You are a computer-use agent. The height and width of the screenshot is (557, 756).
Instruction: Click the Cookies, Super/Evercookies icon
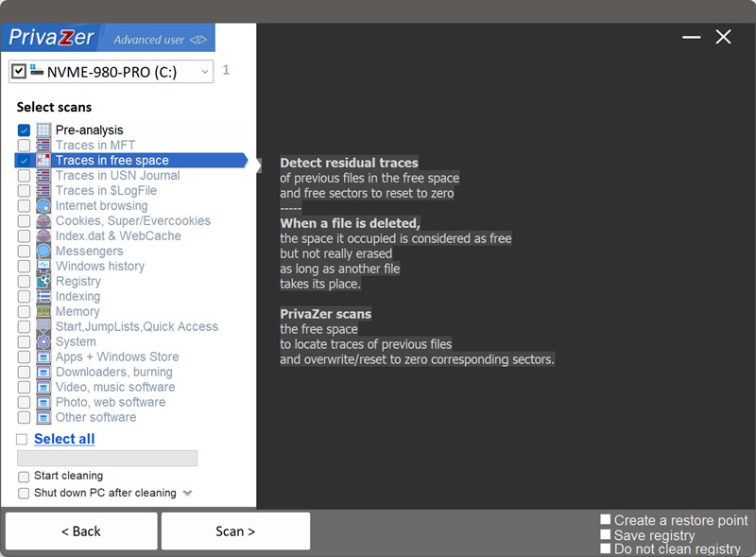[x=43, y=220]
